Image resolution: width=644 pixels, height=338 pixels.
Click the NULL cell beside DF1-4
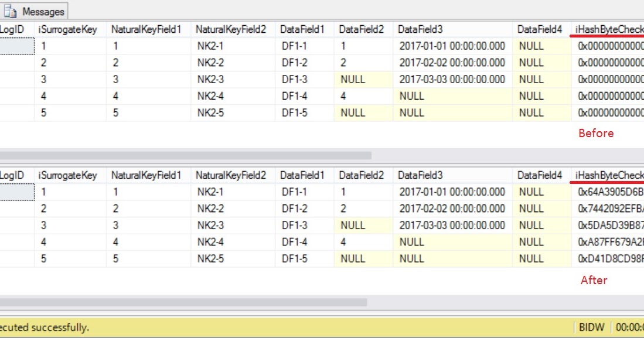[410, 96]
